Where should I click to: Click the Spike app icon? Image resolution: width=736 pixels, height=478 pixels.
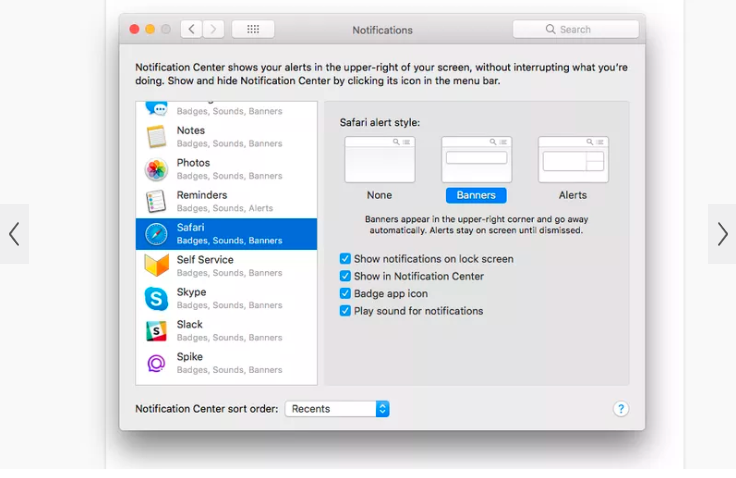pos(156,363)
